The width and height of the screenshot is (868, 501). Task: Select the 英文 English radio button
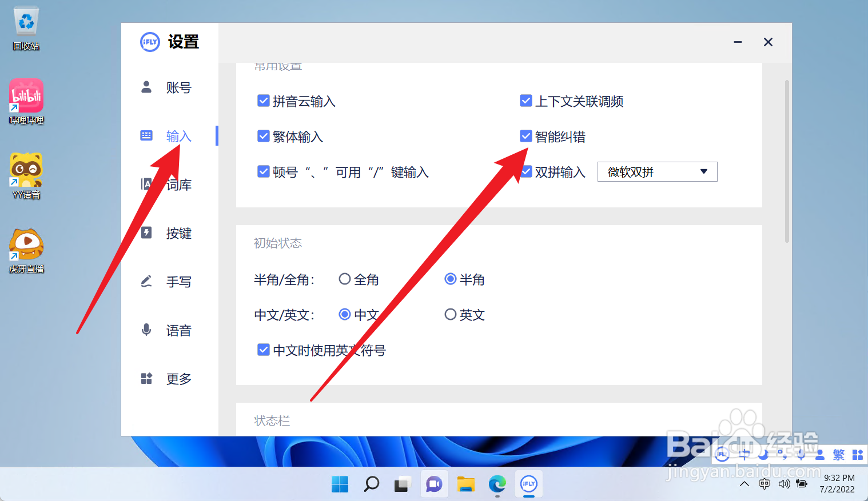[451, 314]
